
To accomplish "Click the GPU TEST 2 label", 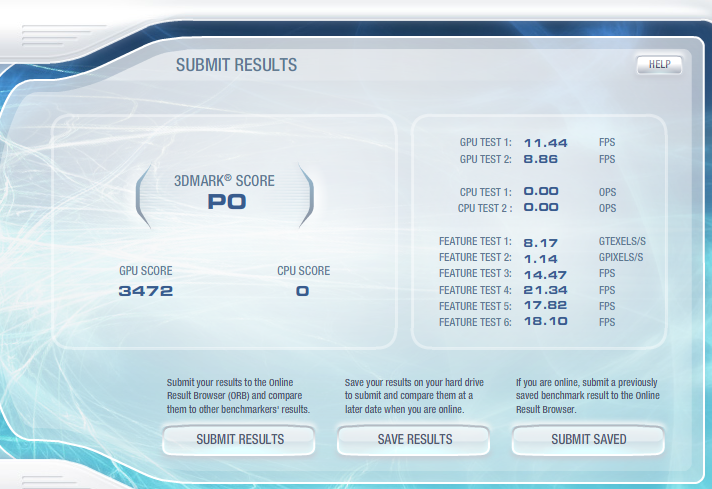I will [x=485, y=159].
